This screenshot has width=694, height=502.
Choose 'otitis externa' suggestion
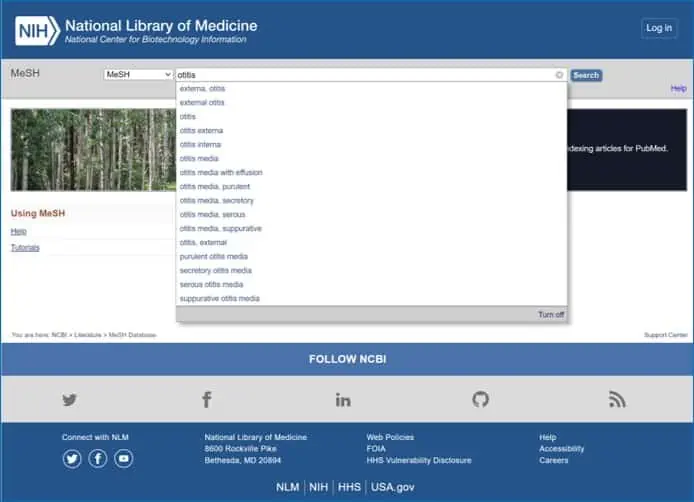pos(201,130)
